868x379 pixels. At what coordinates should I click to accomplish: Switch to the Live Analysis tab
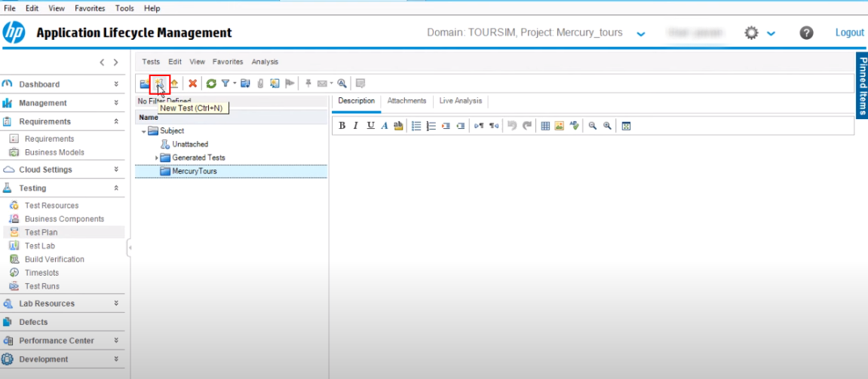tap(460, 101)
